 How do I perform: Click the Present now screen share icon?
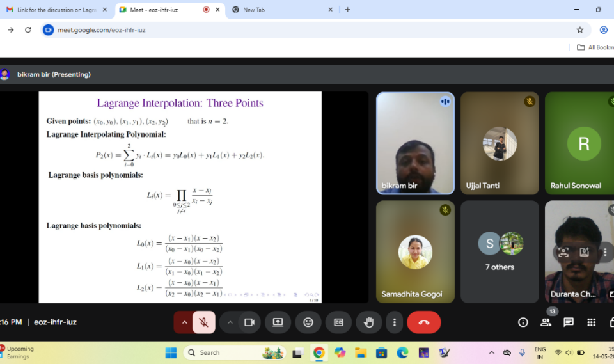[278, 322]
